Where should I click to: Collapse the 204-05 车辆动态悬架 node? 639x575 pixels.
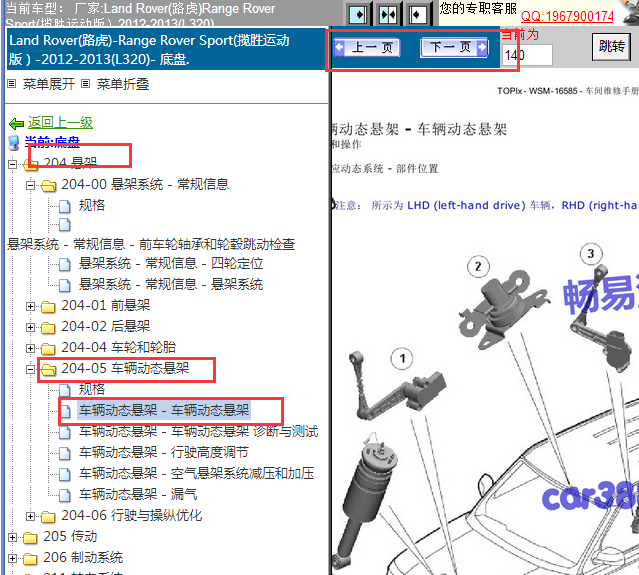click(x=30, y=369)
